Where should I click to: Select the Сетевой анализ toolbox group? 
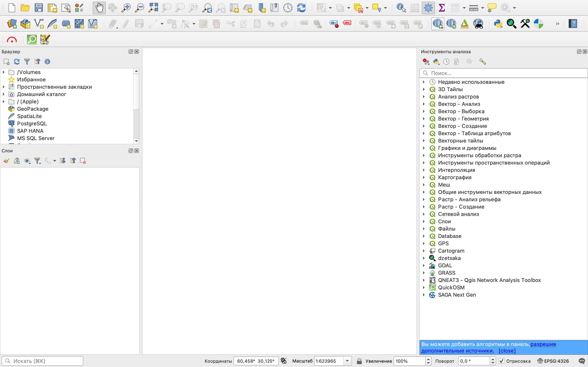click(x=458, y=214)
